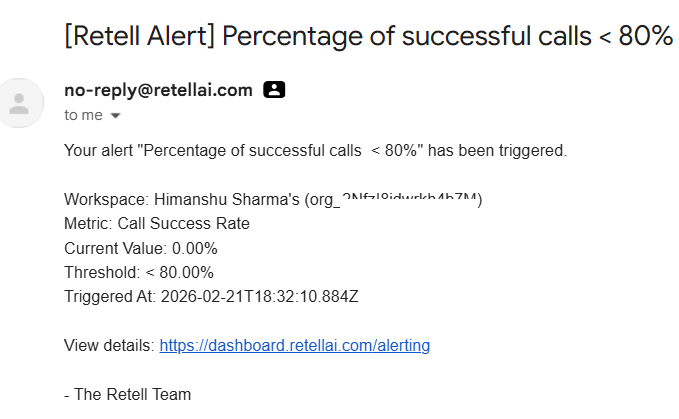
Task: Click the Retell Alert email subject heading
Action: 368,37
